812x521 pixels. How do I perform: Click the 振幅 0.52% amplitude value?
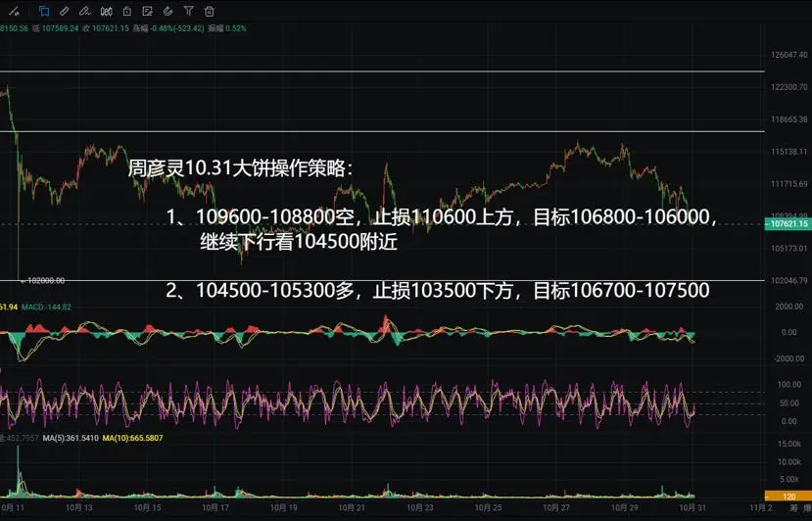[x=227, y=28]
